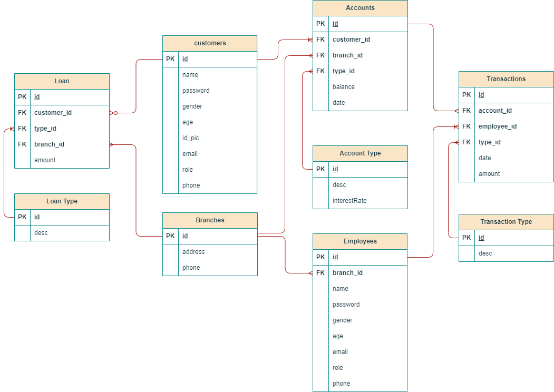Select the Transaction Type table header
The width and height of the screenshot is (554, 392).
[506, 222]
